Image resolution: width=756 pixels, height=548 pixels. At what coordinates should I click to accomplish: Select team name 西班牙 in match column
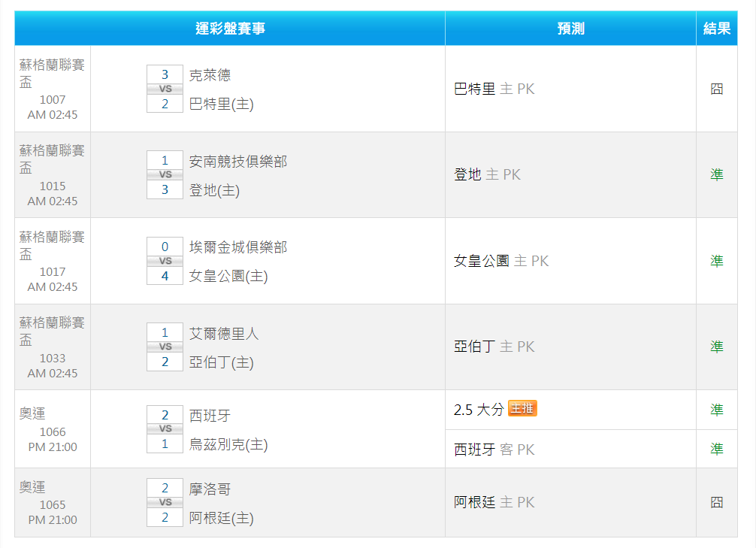[210, 416]
